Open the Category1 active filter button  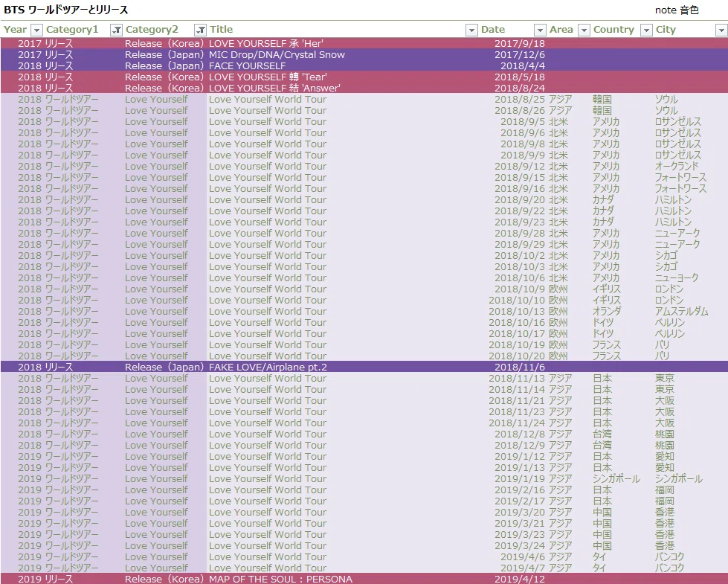click(x=116, y=31)
